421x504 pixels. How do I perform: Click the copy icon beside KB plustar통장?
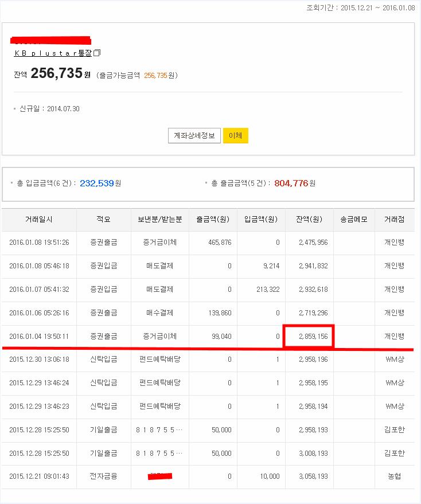point(97,53)
